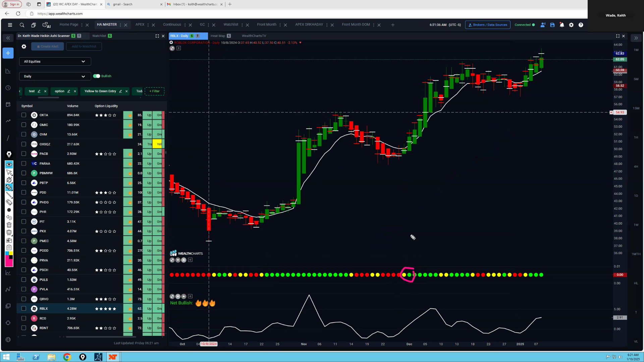Click the undo annotation arrow

(9, 218)
